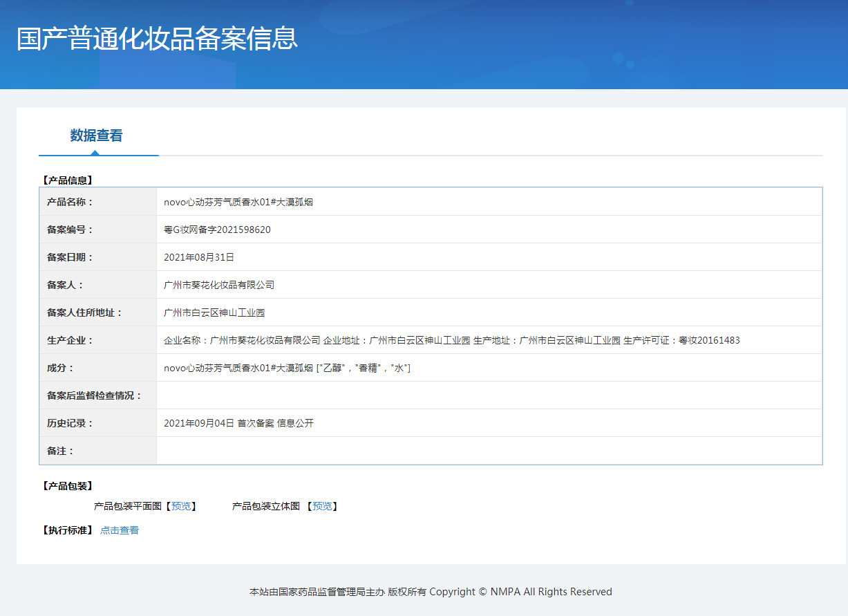Click 预览 link for 产品包装立体图
The width and height of the screenshot is (848, 616).
click(x=321, y=506)
